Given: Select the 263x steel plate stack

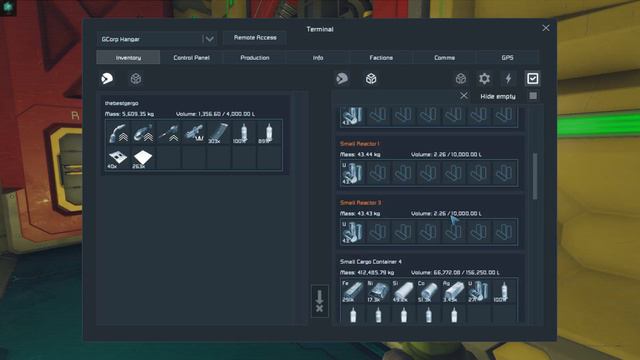Looking at the screenshot, I should click(x=143, y=158).
